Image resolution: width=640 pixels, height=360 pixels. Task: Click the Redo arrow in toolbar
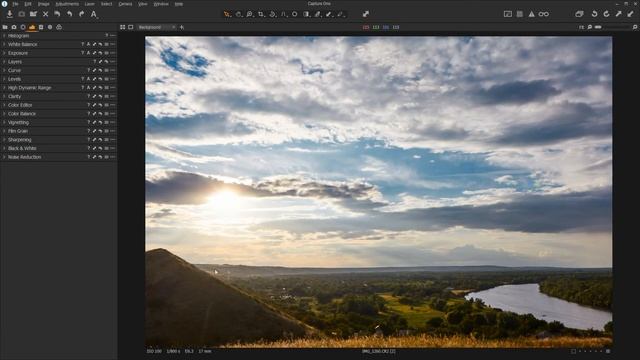[82, 14]
